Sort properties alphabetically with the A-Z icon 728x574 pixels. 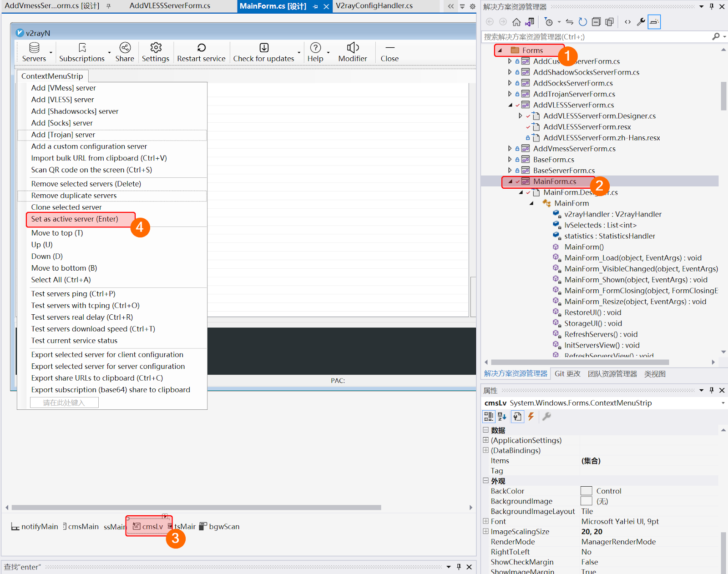502,416
